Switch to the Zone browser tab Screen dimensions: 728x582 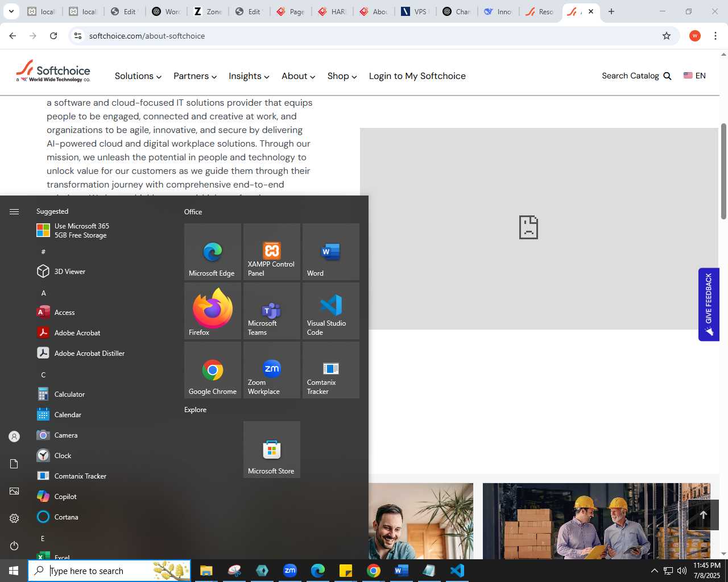pyautogui.click(x=208, y=11)
